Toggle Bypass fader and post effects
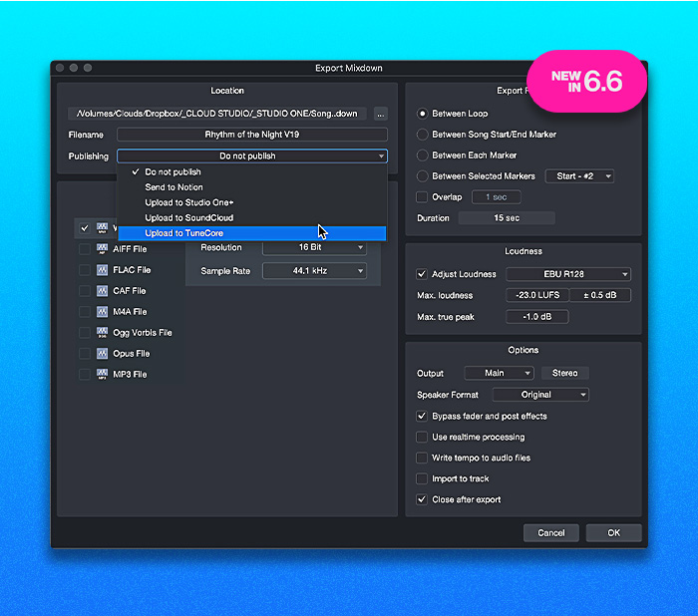This screenshot has width=698, height=616. point(422,417)
